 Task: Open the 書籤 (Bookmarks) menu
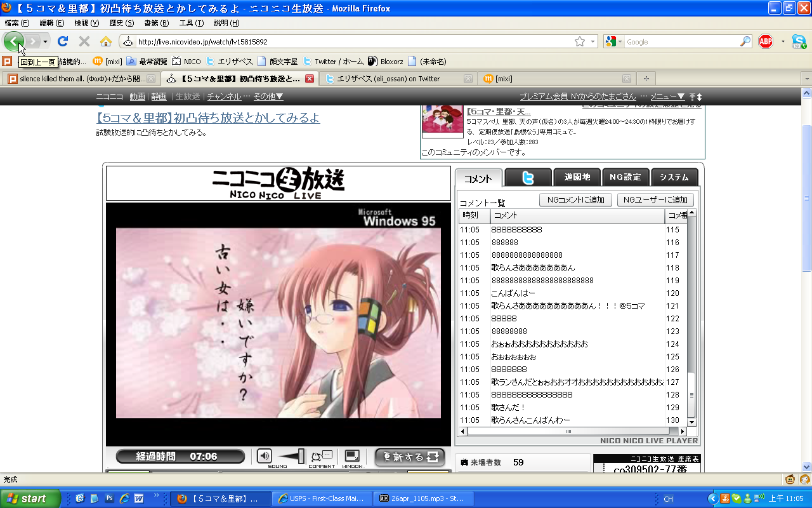click(156, 23)
